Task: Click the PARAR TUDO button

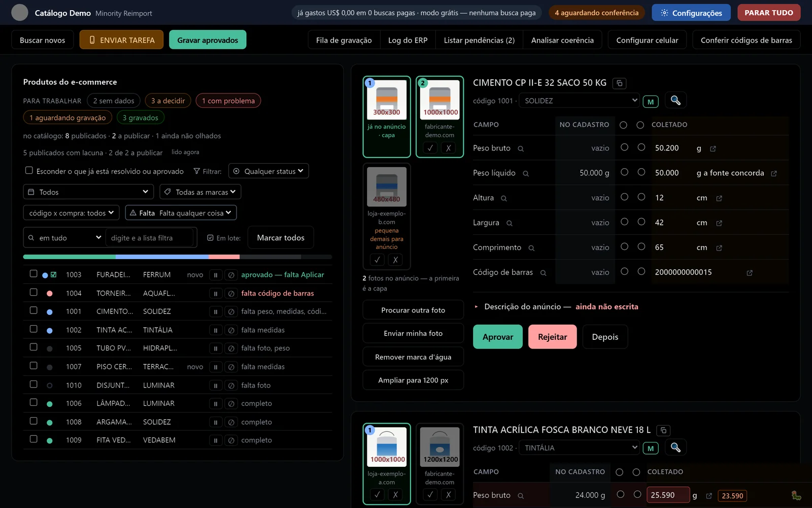Action: [768, 13]
